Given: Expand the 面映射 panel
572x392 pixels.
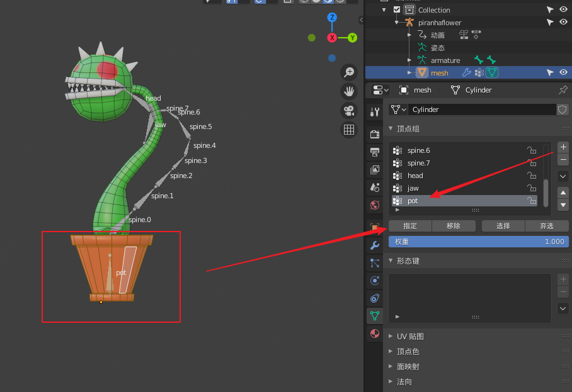Looking at the screenshot, I should click(x=391, y=366).
